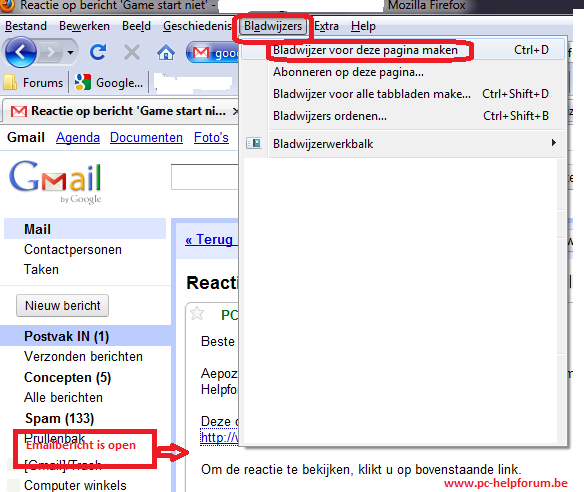Screen dimensions: 584x492
Task: Open the navigation history dropdown arrow
Action: click(70, 53)
